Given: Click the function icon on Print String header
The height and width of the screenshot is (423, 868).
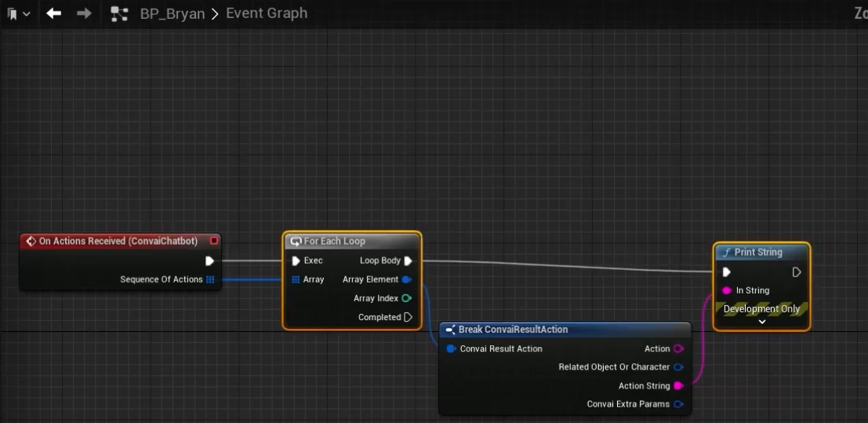Looking at the screenshot, I should [x=726, y=252].
